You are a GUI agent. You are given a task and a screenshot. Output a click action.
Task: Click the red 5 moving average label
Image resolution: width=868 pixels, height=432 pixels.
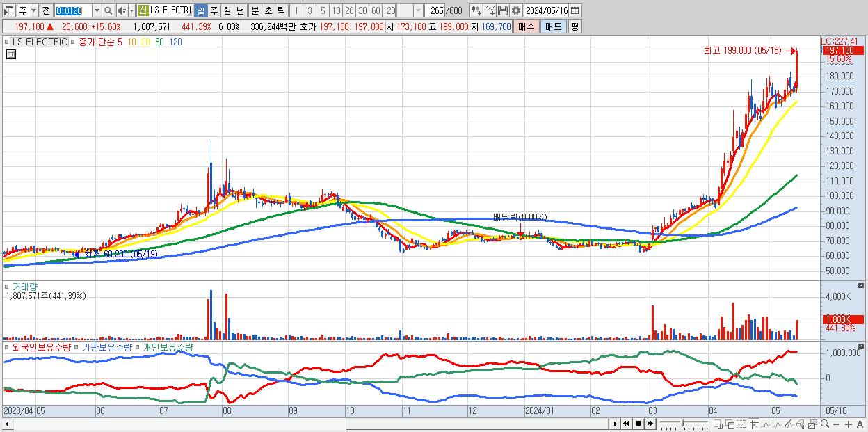(120, 42)
